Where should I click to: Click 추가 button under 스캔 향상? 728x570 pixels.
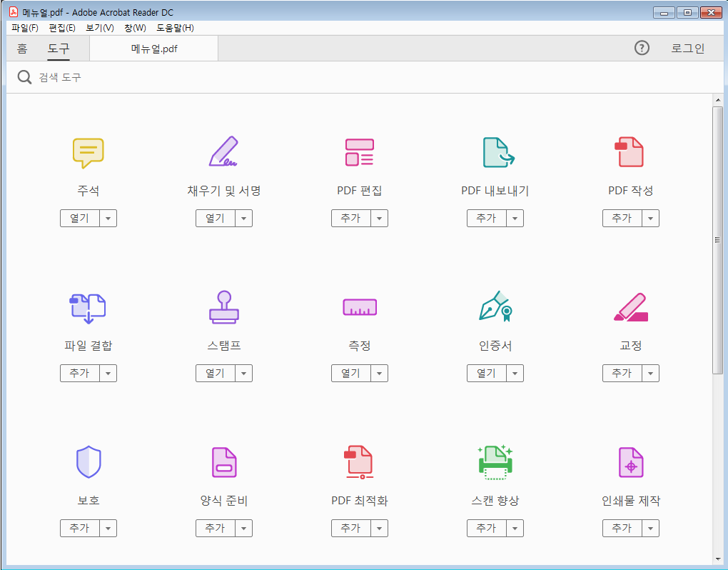[487, 529]
